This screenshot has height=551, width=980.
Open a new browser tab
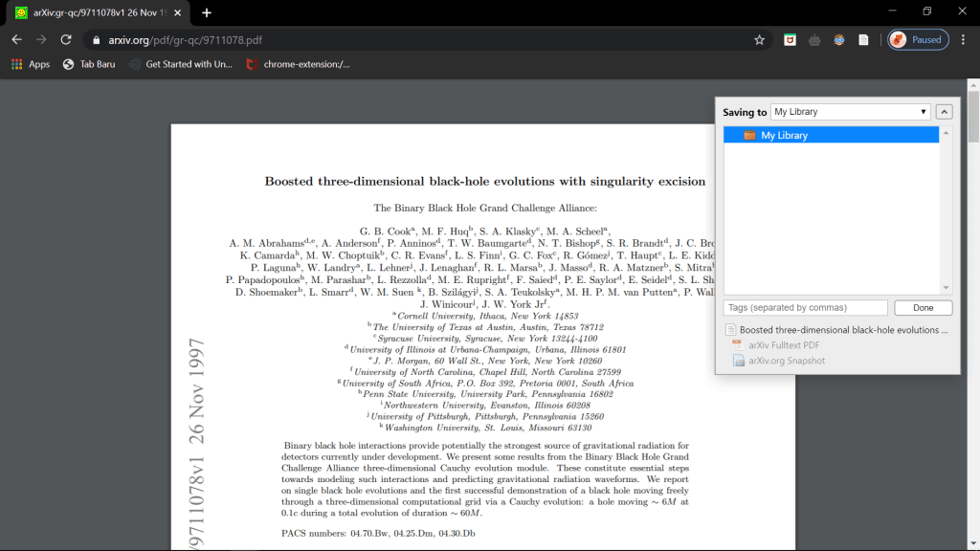[207, 12]
